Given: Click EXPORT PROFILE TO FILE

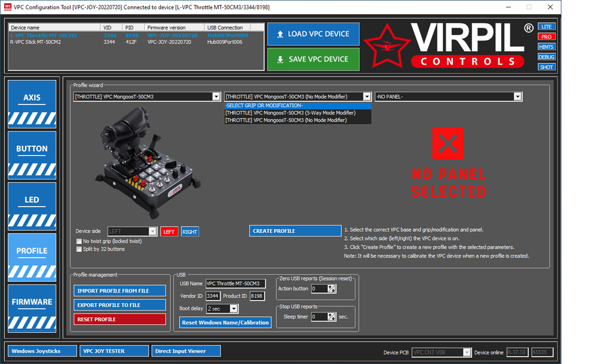Looking at the screenshot, I should pos(120,305).
